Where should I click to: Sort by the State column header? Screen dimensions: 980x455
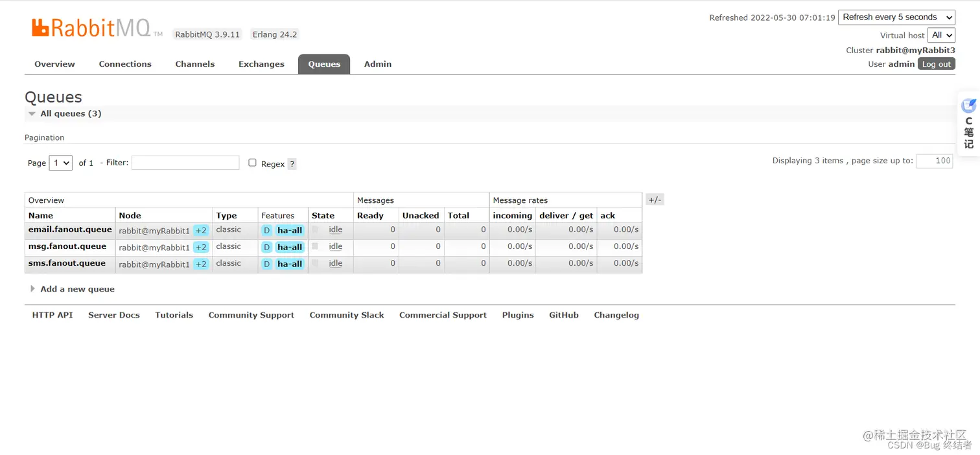click(323, 215)
